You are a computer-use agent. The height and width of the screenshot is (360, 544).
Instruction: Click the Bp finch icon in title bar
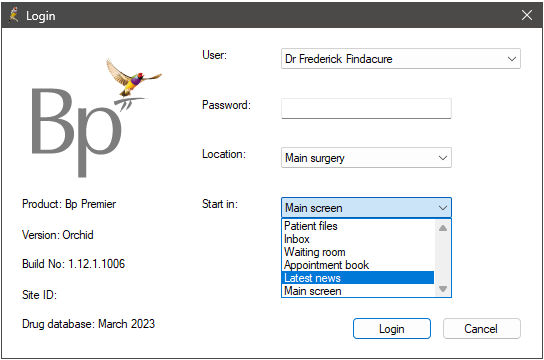[x=14, y=15]
